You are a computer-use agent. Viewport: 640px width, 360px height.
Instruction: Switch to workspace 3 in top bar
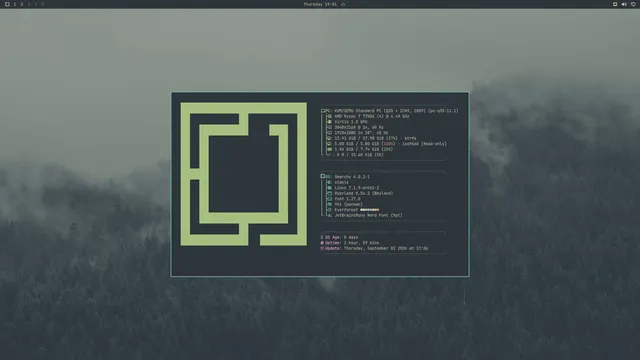29,4
